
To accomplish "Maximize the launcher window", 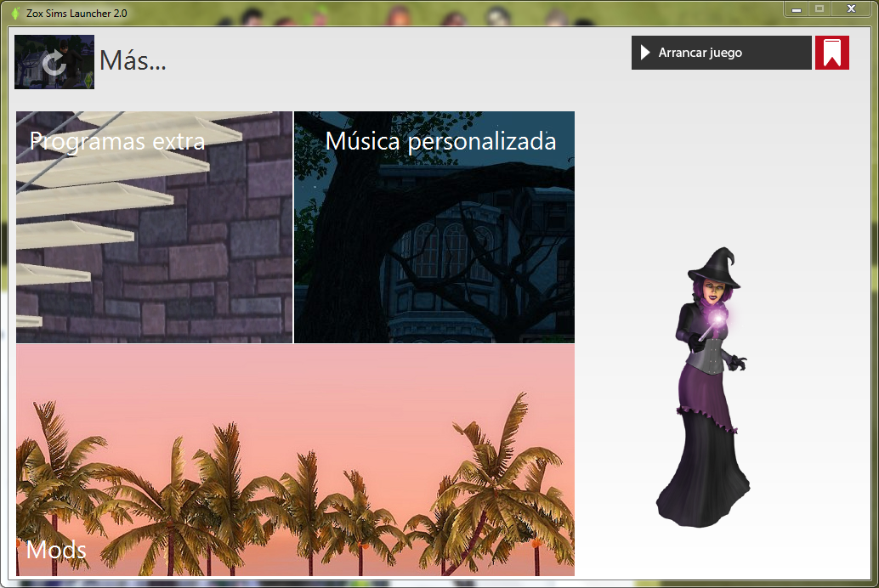I will [821, 9].
